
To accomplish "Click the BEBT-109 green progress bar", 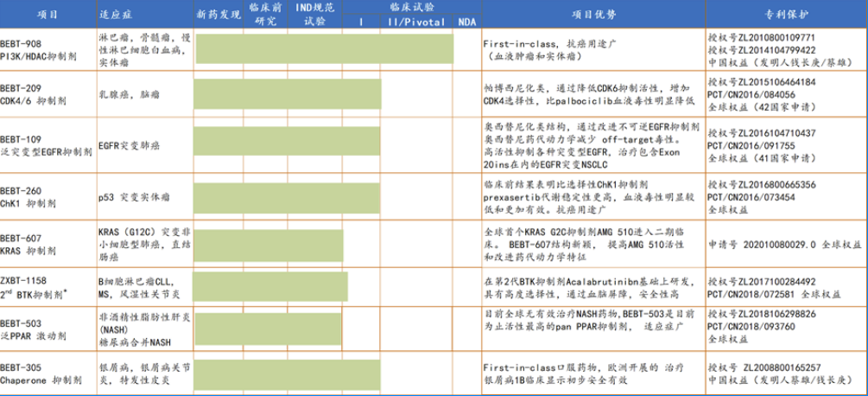I will point(287,141).
